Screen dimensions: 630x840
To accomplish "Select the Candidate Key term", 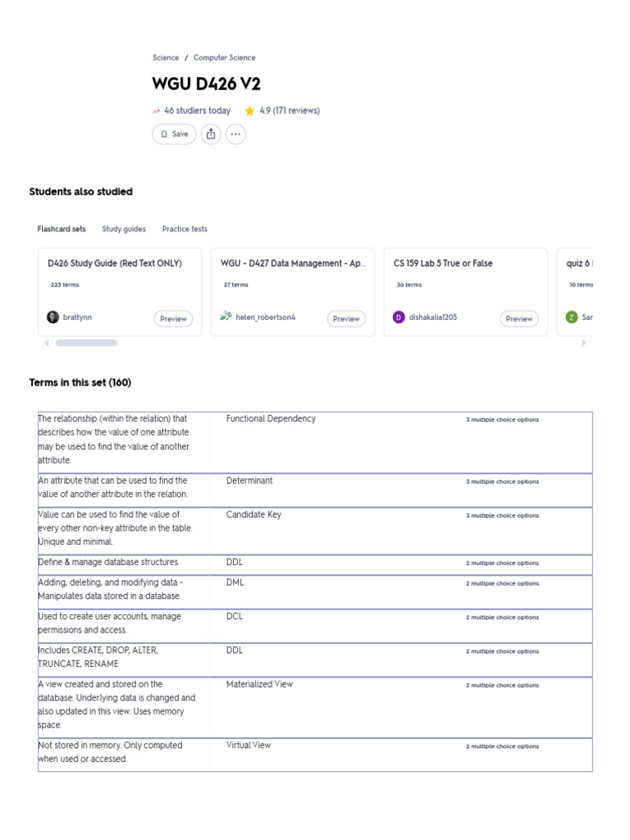I will coord(253,514).
